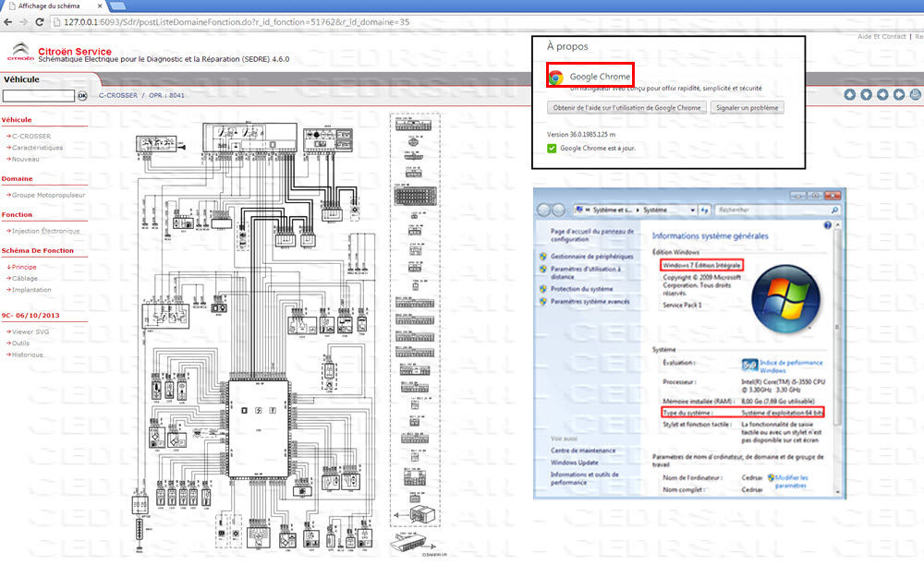Click the System window vertical scrollbar
Screen dimensions: 924x565
(x=837, y=359)
